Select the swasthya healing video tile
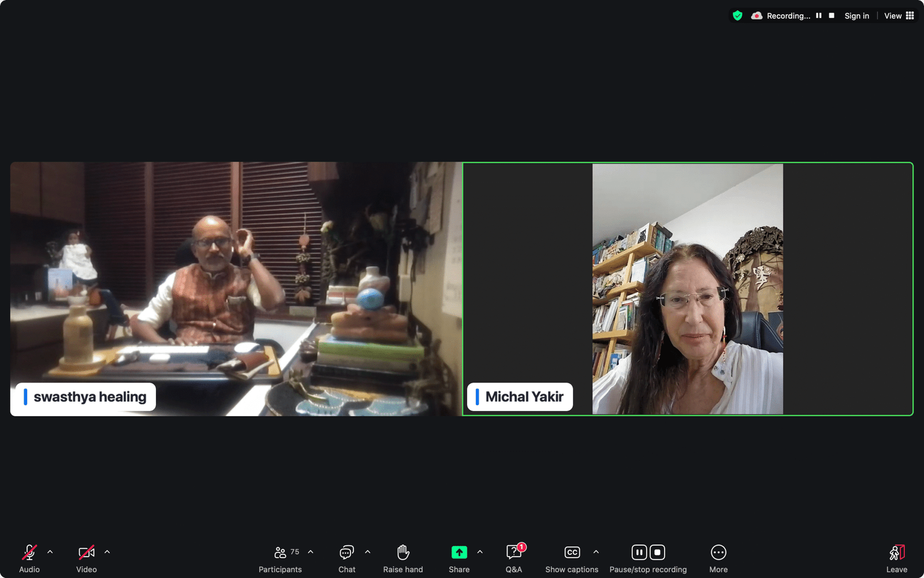 [x=236, y=289]
